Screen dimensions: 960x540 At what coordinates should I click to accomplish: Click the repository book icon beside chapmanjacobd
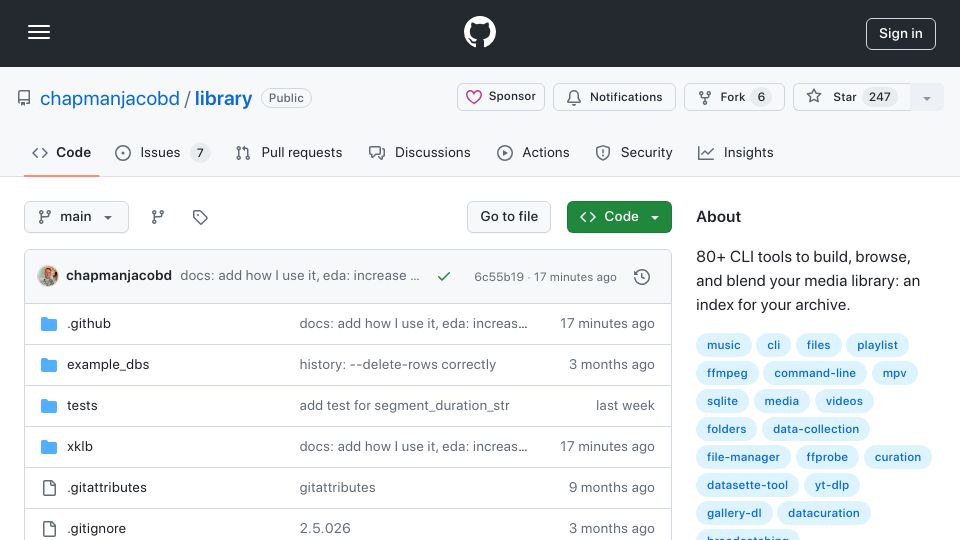[24, 98]
